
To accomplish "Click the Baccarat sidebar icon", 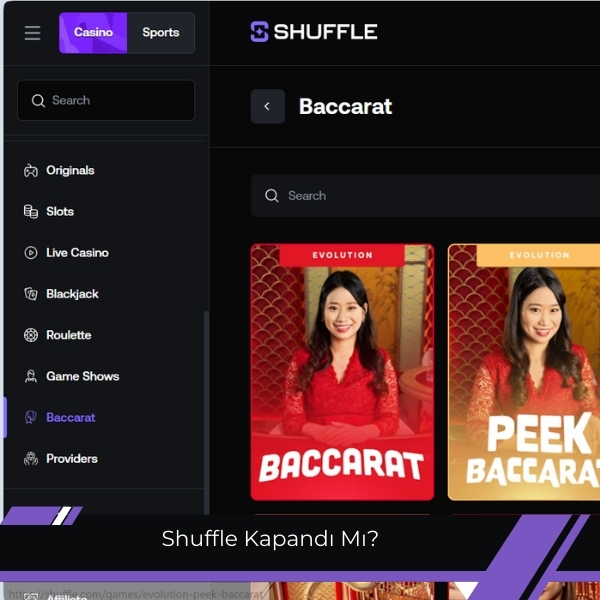I will point(31,417).
